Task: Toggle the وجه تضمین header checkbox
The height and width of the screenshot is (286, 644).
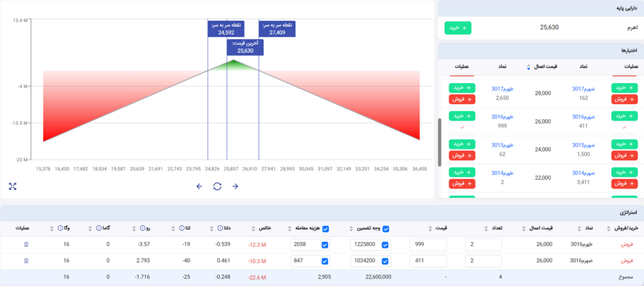Action: (386, 229)
